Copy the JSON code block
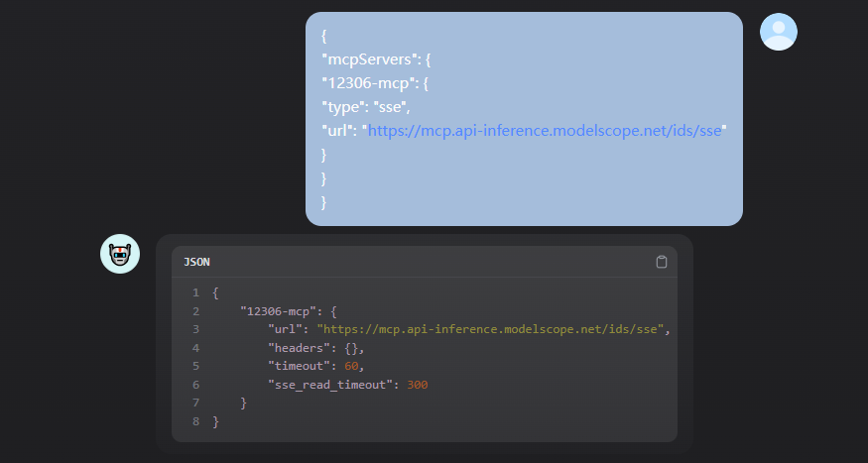Screen dimensions: 868x463 662,262
